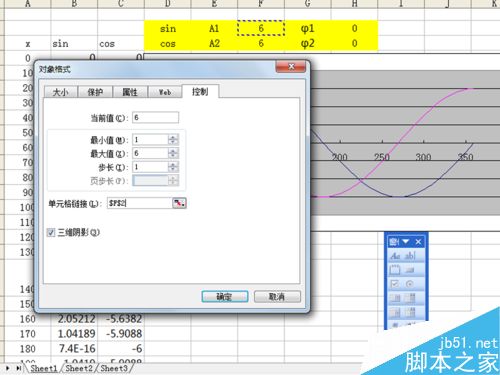Open the Sheet2 worksheet tab
Image resolution: width=500 pixels, height=375 pixels.
click(79, 368)
